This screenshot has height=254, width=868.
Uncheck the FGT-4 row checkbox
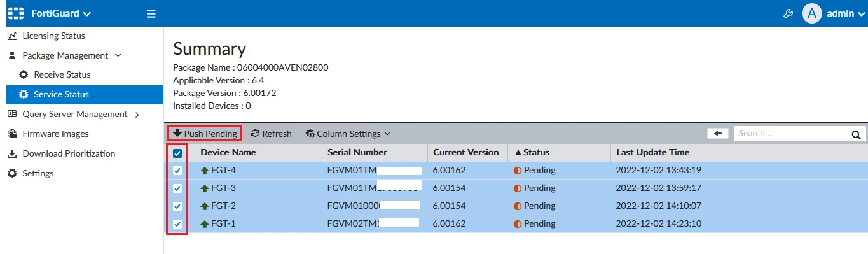coord(177,171)
